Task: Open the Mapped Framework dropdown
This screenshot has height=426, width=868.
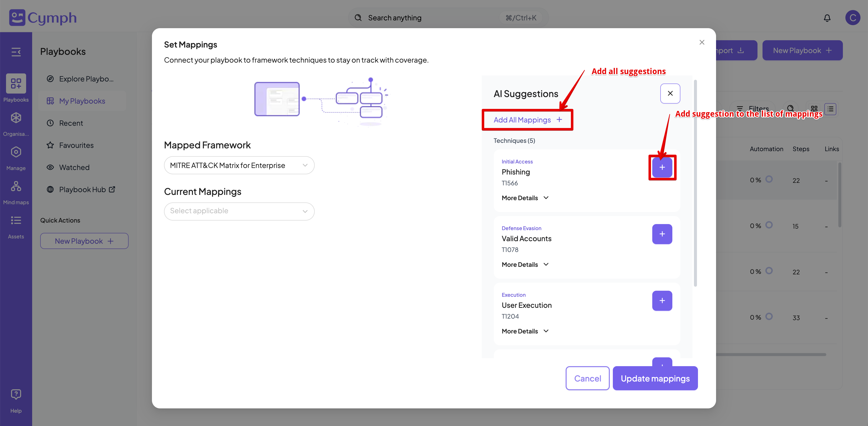Action: coord(239,165)
